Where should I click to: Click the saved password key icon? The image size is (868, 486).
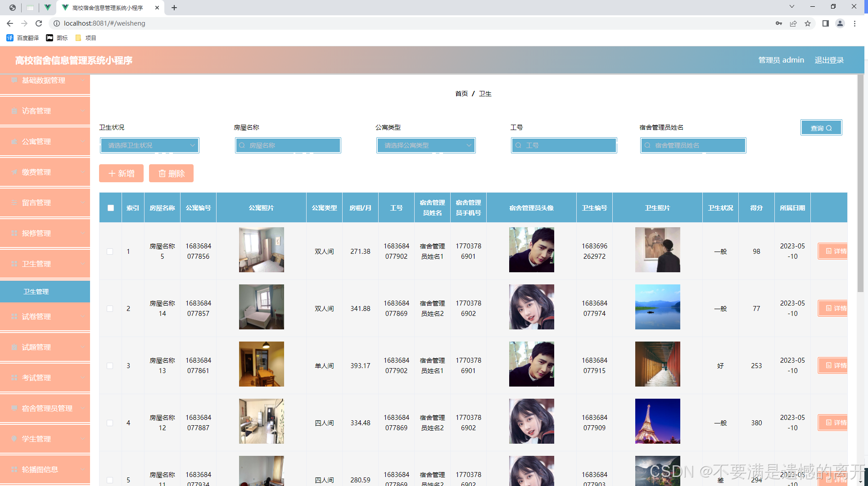coord(778,23)
